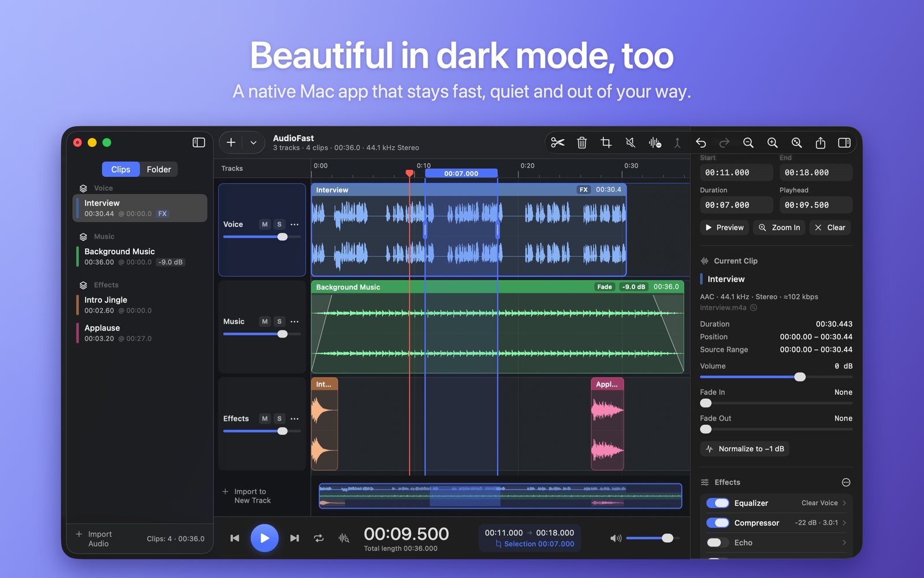
Task: Expand Compressor settings chevron
Action: [x=844, y=523]
